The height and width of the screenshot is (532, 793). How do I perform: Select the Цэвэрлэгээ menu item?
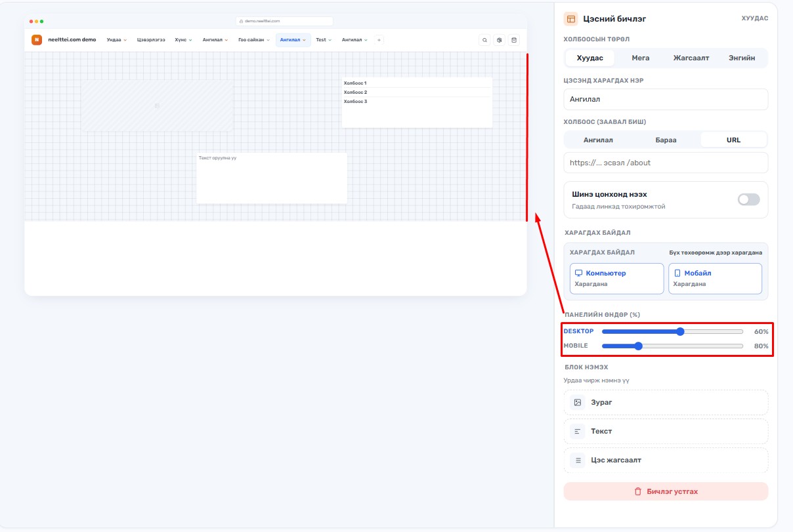point(151,40)
